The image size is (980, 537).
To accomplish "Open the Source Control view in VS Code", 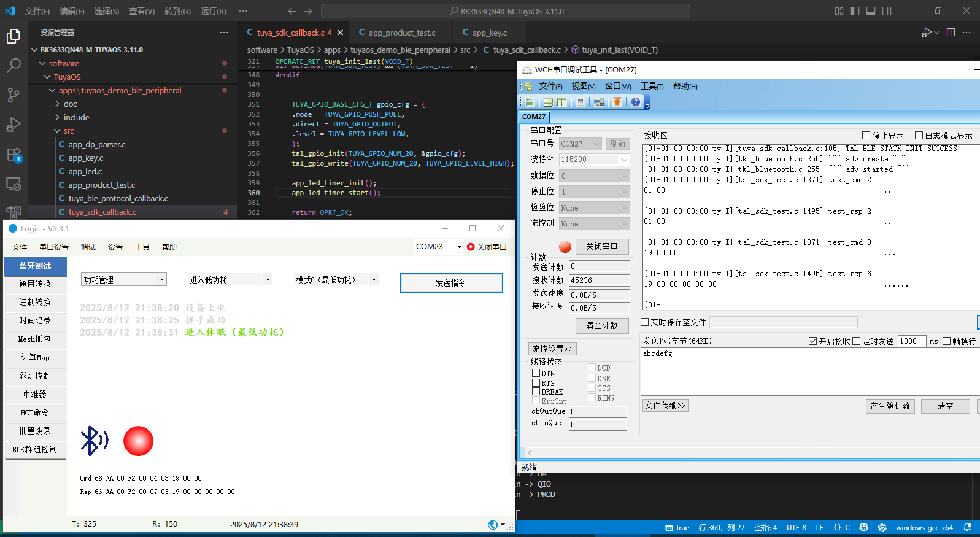I will pos(14,95).
